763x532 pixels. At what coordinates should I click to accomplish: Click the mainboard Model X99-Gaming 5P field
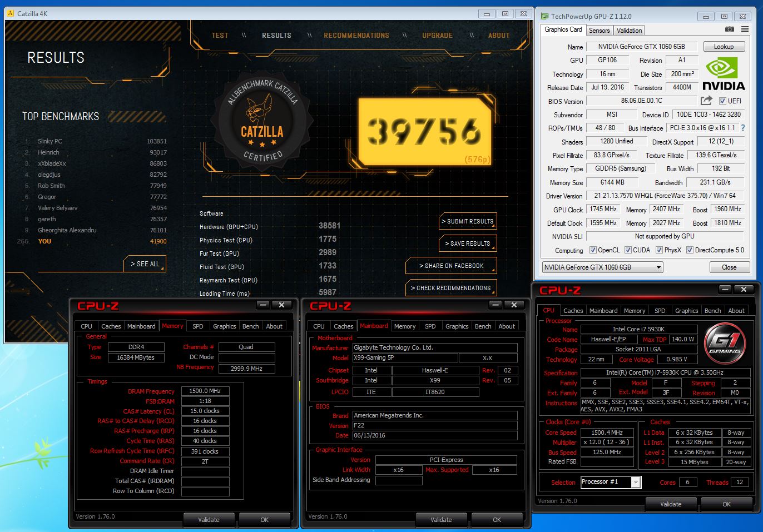pyautogui.click(x=405, y=358)
